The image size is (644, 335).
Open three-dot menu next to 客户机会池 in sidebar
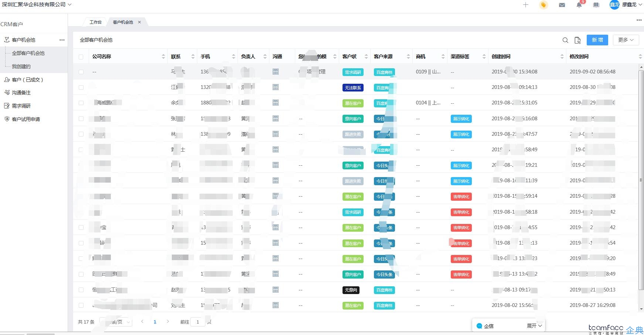pos(62,40)
